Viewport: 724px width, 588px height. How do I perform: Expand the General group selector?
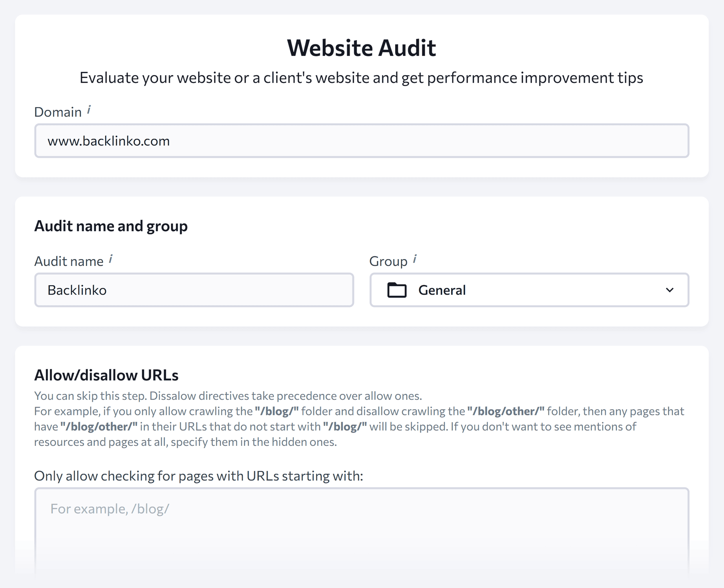(529, 290)
